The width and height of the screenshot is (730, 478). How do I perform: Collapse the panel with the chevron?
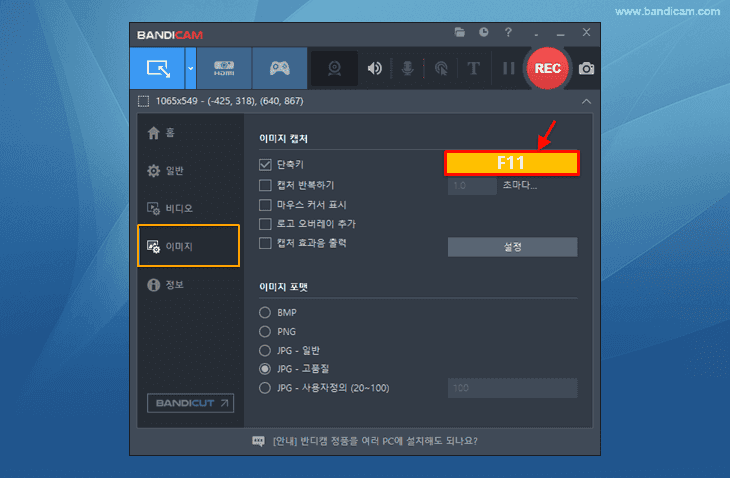point(586,101)
